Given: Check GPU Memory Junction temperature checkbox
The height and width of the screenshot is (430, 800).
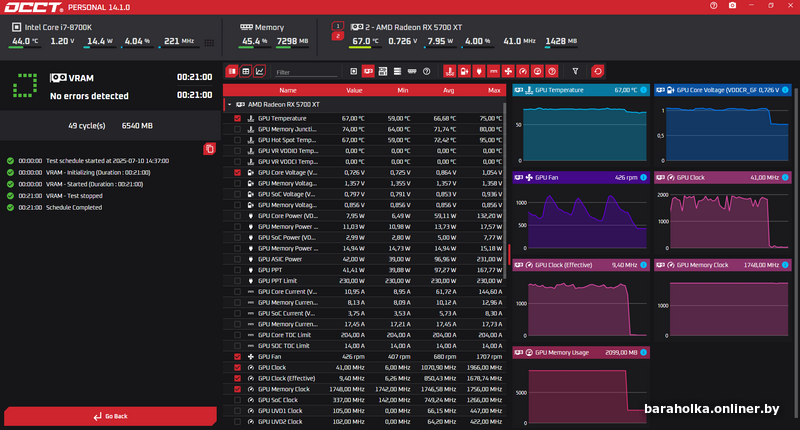Looking at the screenshot, I should click(237, 129).
